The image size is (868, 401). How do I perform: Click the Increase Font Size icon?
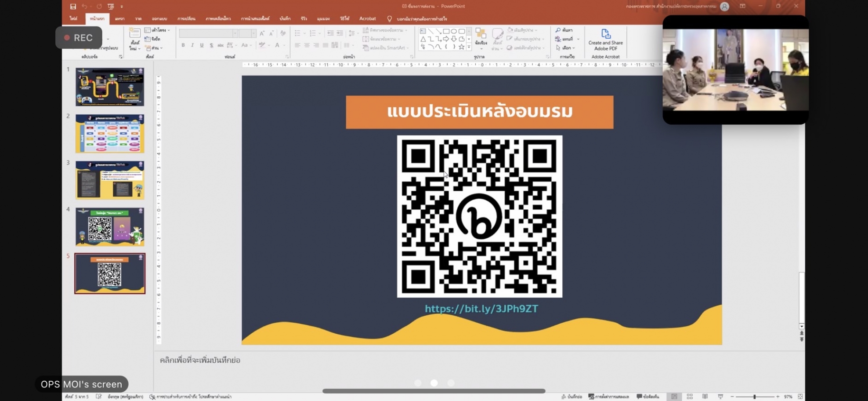262,33
